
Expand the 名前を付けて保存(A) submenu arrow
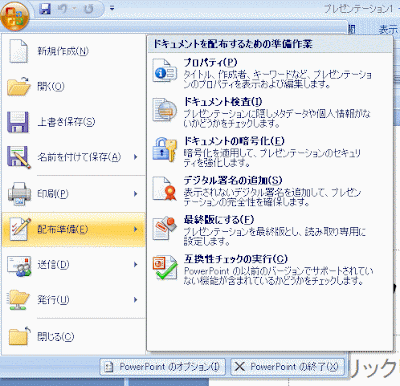click(135, 157)
